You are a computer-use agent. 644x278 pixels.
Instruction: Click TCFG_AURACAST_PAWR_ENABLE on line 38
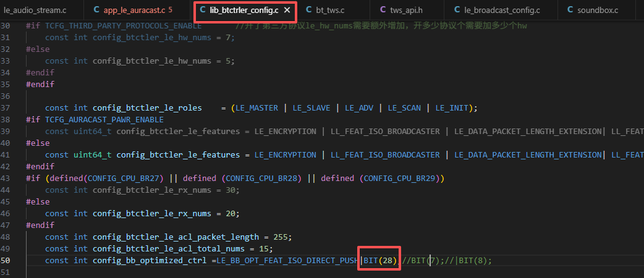(104, 119)
